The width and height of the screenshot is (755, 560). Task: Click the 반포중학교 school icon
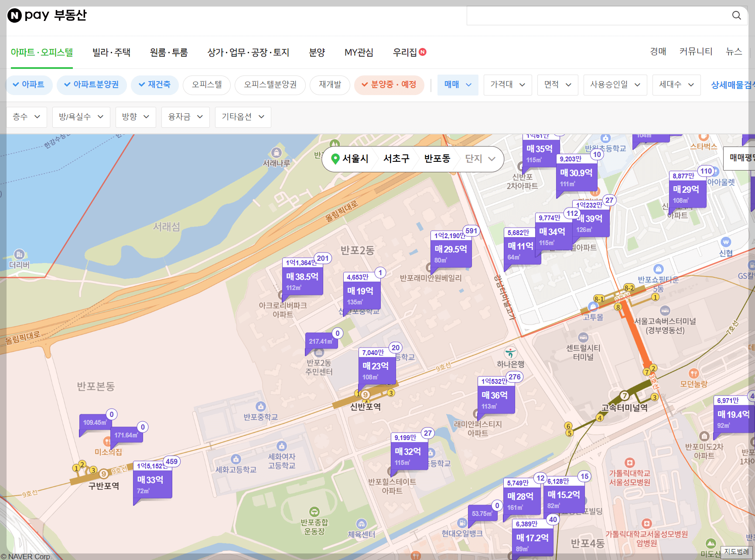tap(260, 406)
